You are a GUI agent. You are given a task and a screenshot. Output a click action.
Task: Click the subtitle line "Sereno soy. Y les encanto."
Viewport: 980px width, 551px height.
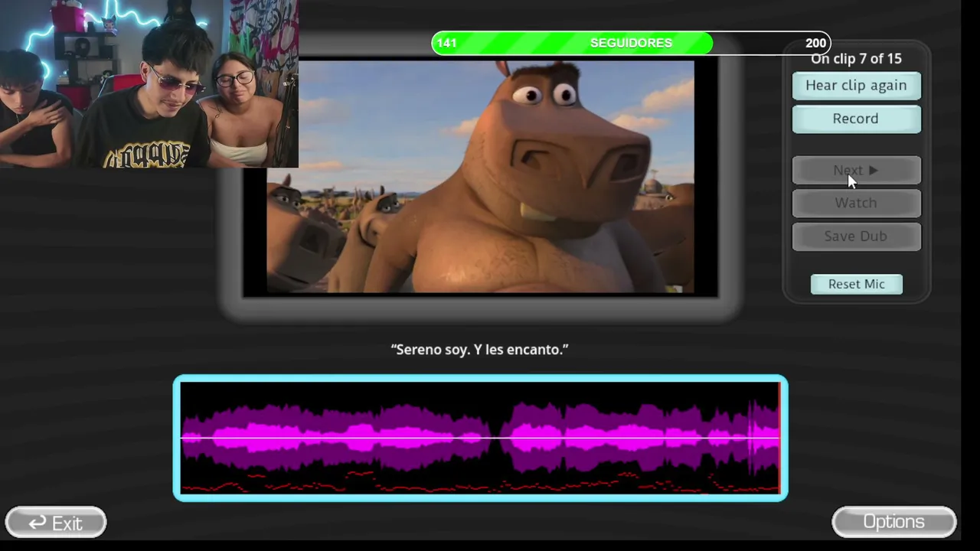(x=480, y=350)
